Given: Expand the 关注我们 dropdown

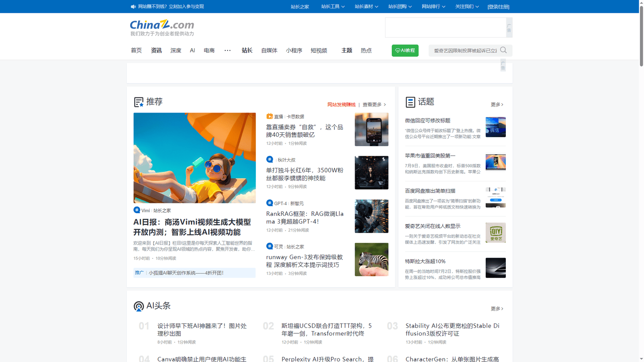Looking at the screenshot, I should click(x=467, y=7).
